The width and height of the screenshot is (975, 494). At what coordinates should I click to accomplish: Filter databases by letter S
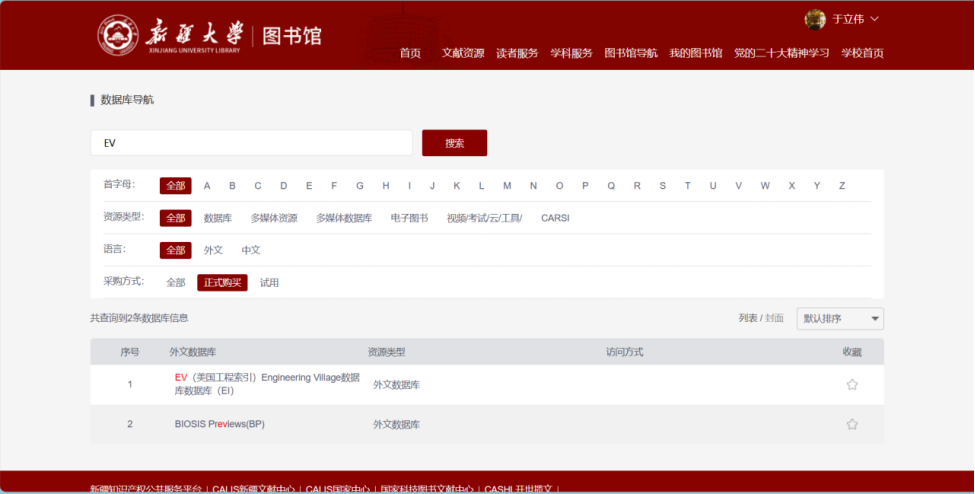click(662, 185)
